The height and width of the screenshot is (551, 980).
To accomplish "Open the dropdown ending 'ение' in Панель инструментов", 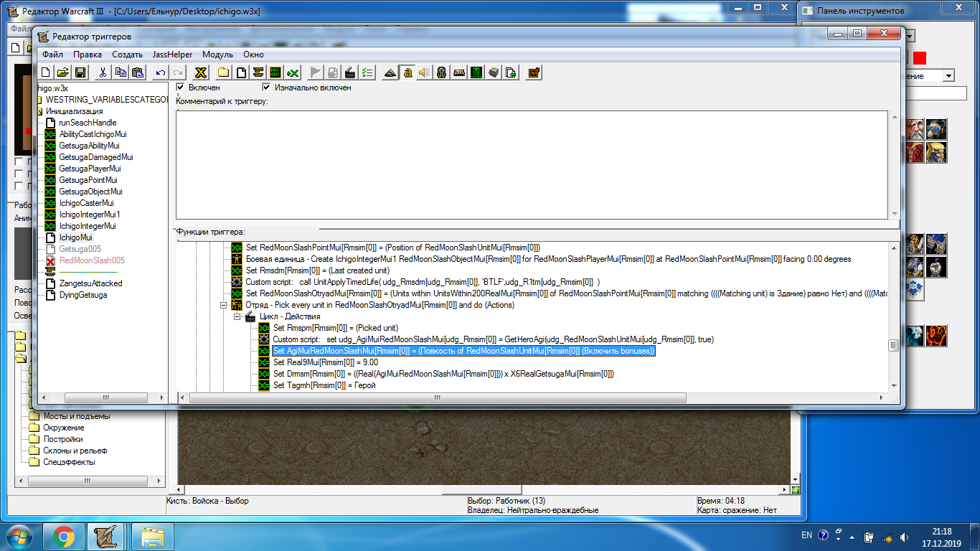I will click(x=948, y=76).
